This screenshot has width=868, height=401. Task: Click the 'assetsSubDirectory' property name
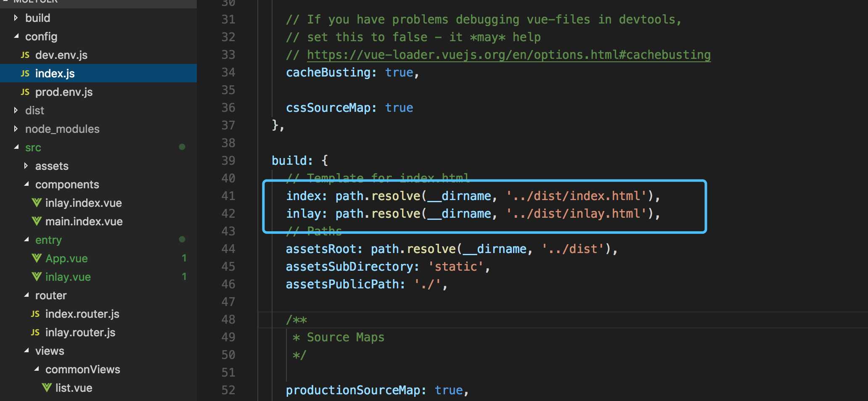point(349,267)
